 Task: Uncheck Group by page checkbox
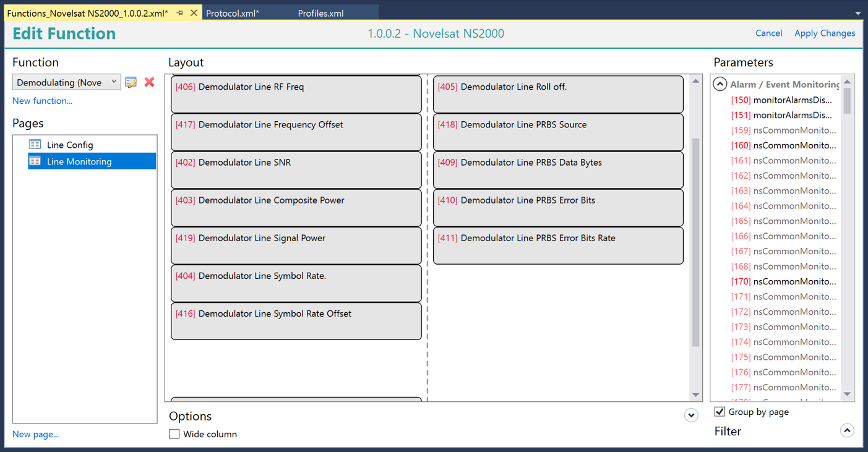(720, 412)
